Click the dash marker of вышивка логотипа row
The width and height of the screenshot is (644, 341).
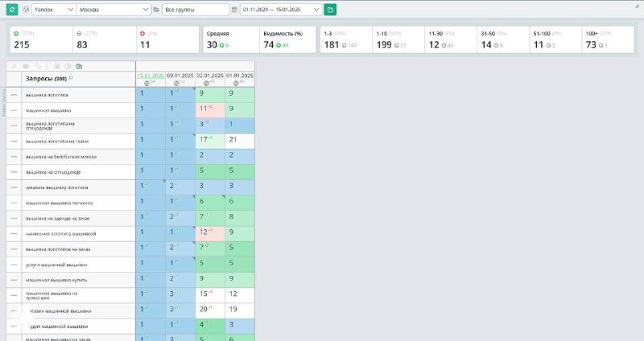pos(14,95)
